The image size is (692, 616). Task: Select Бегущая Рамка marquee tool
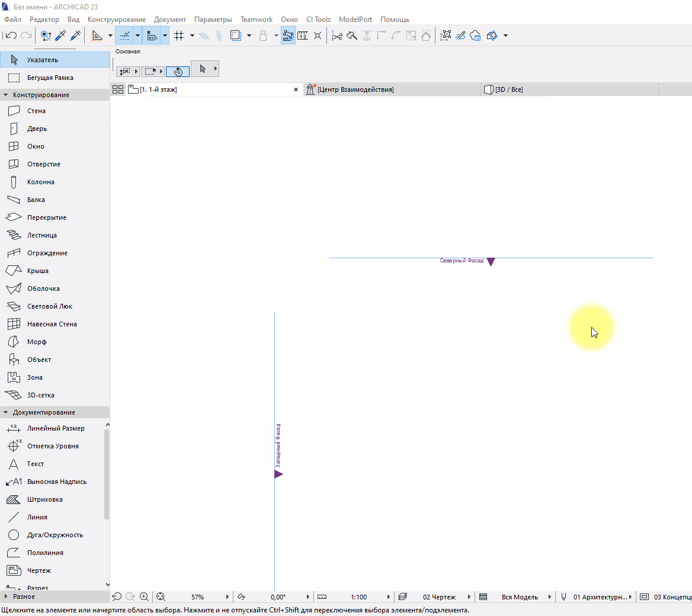tap(50, 78)
